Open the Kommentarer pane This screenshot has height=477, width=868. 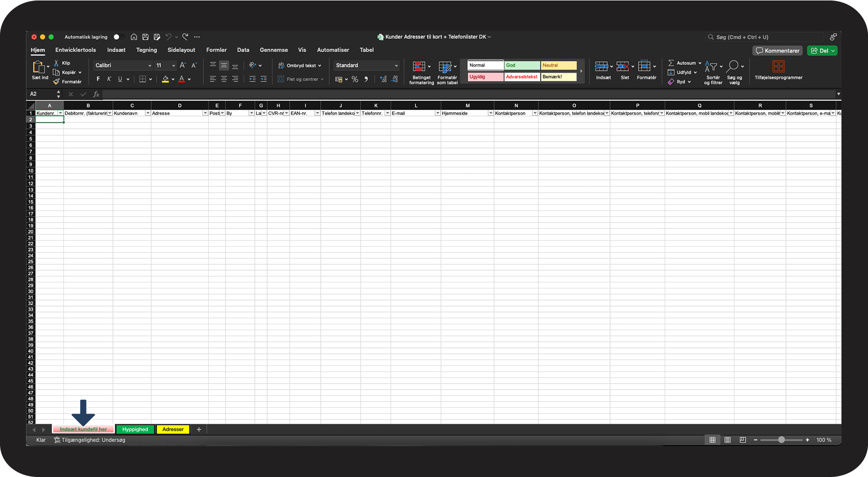[x=778, y=51]
